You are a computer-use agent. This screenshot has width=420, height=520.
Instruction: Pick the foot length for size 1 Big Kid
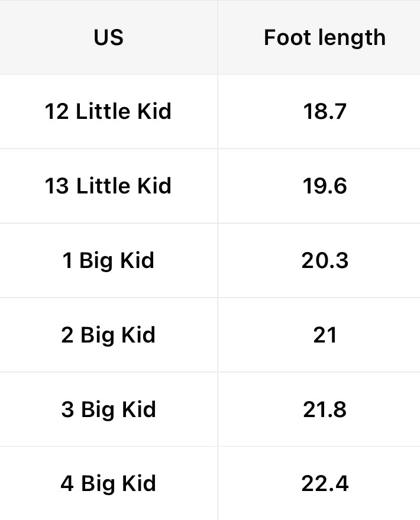point(324,260)
